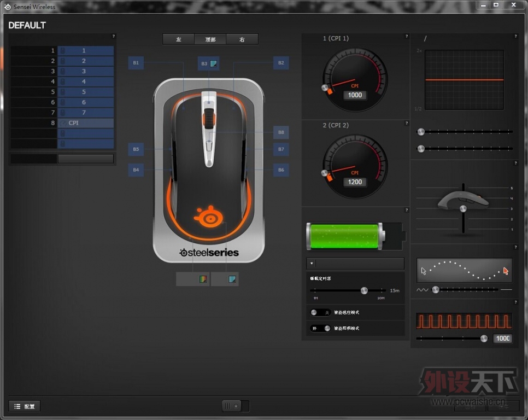Screen dimensions: 528x420
Task: Maximize the Sensei Wireless window
Action: (496, 5)
